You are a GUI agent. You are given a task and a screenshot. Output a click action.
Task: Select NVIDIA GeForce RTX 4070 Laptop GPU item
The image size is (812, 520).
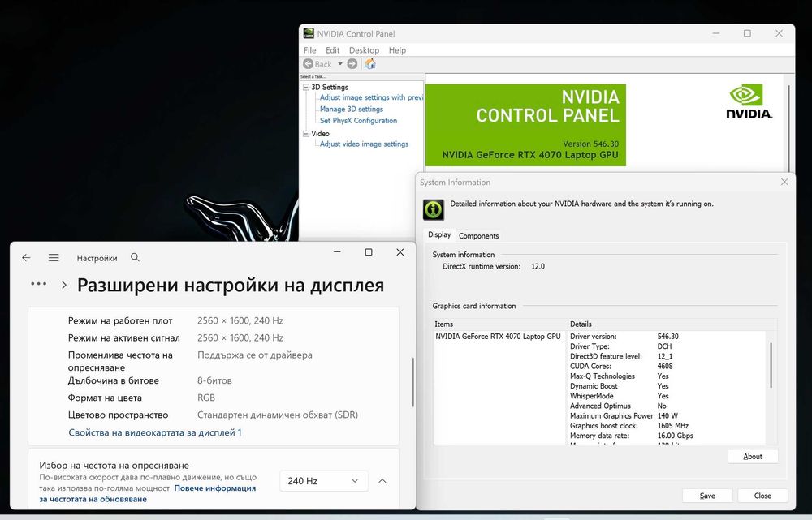499,337
